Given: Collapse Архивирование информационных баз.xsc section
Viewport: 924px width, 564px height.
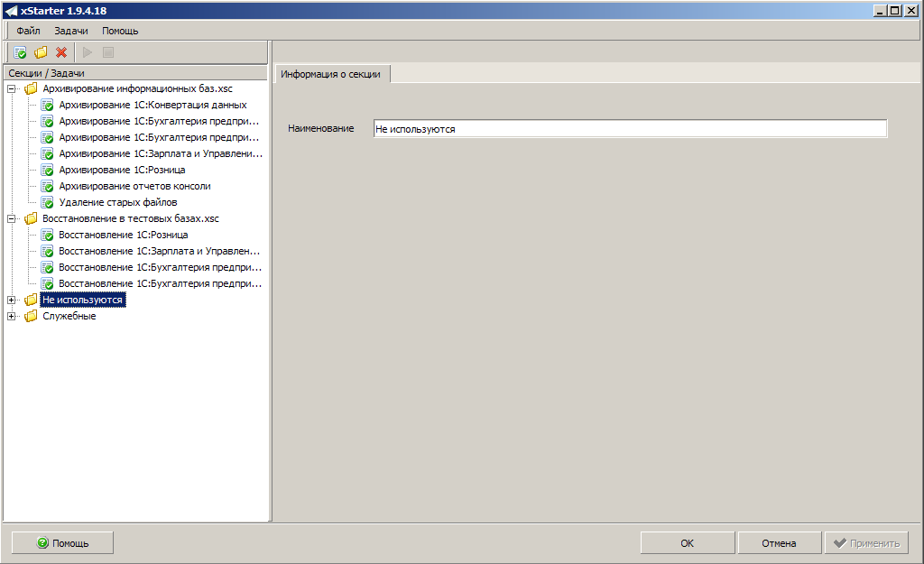Looking at the screenshot, I should tap(11, 89).
